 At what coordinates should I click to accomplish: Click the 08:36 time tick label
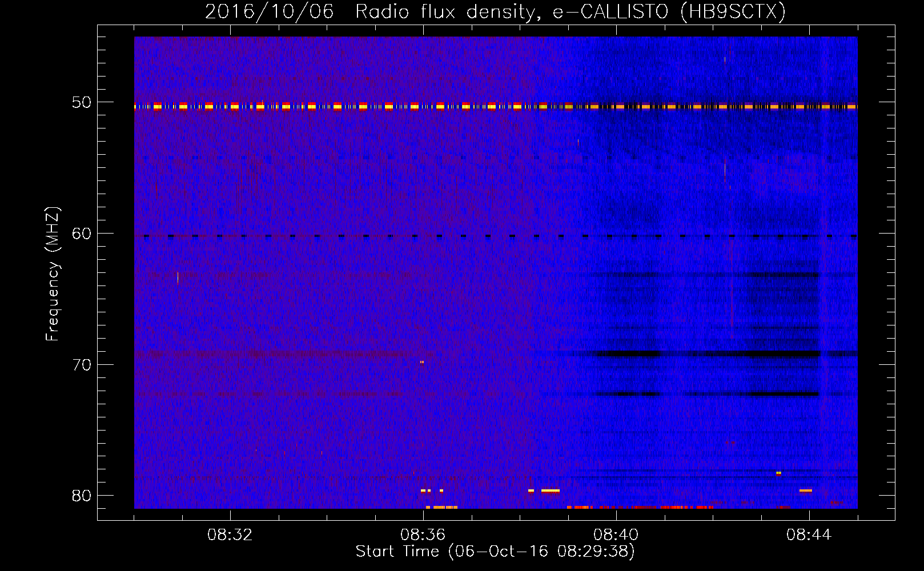[423, 535]
